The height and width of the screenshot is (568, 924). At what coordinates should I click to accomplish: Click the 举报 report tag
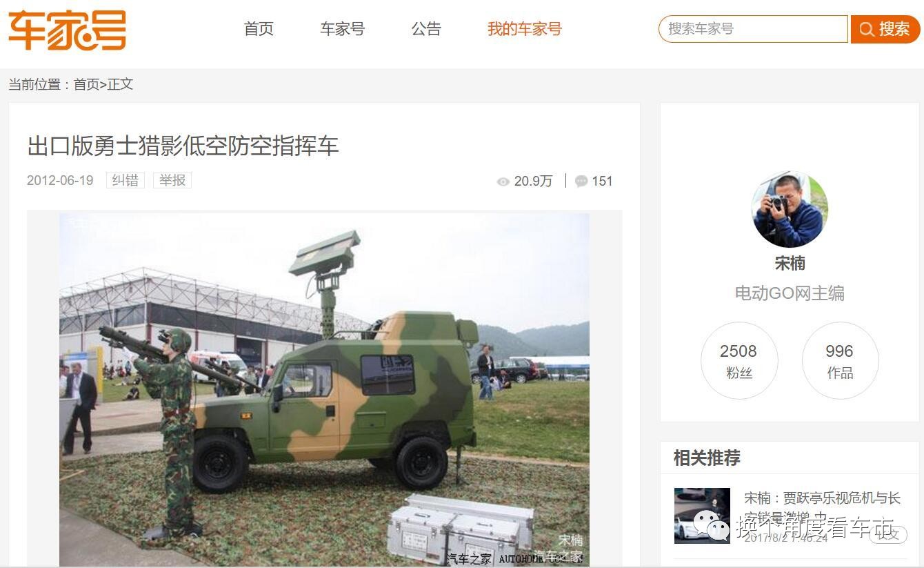click(172, 180)
